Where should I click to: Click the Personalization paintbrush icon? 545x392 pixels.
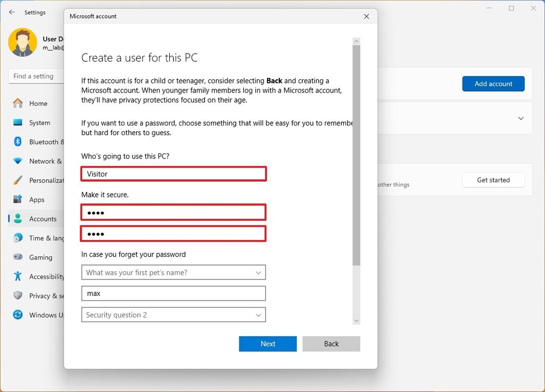pos(18,180)
